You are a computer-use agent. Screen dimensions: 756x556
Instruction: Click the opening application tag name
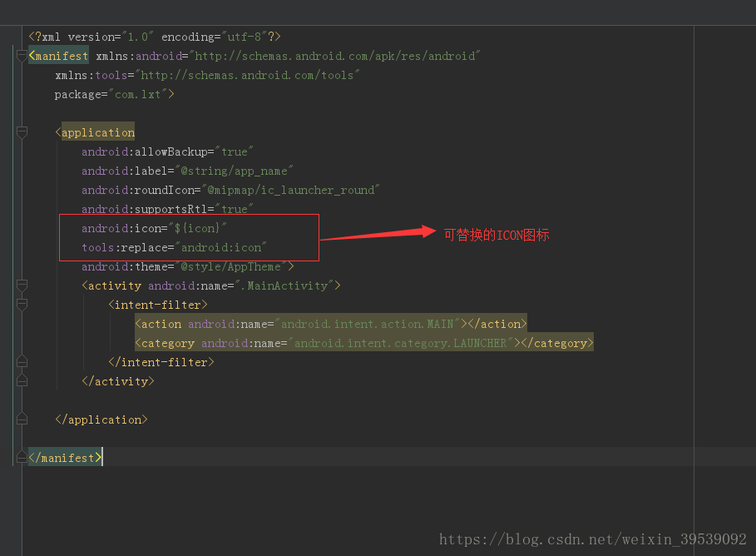pyautogui.click(x=98, y=132)
